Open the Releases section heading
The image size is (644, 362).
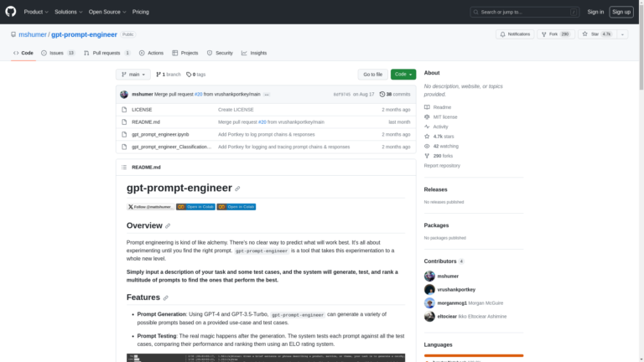pyautogui.click(x=435, y=189)
